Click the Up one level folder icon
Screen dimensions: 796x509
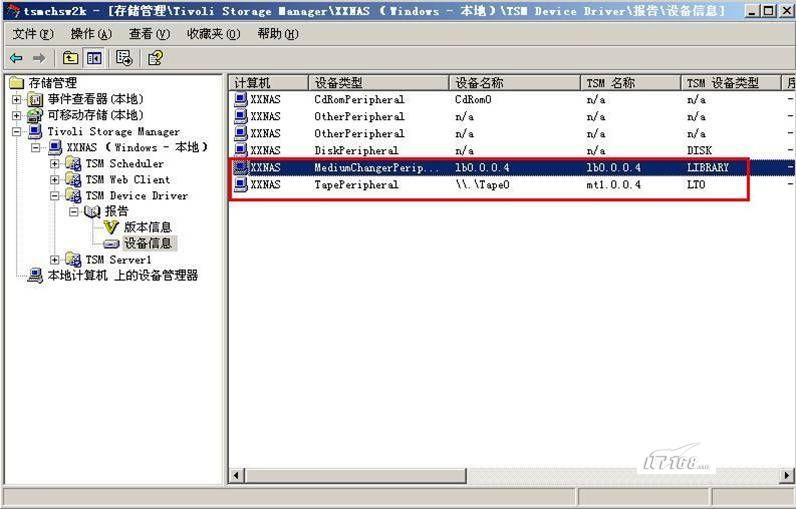pos(70,58)
